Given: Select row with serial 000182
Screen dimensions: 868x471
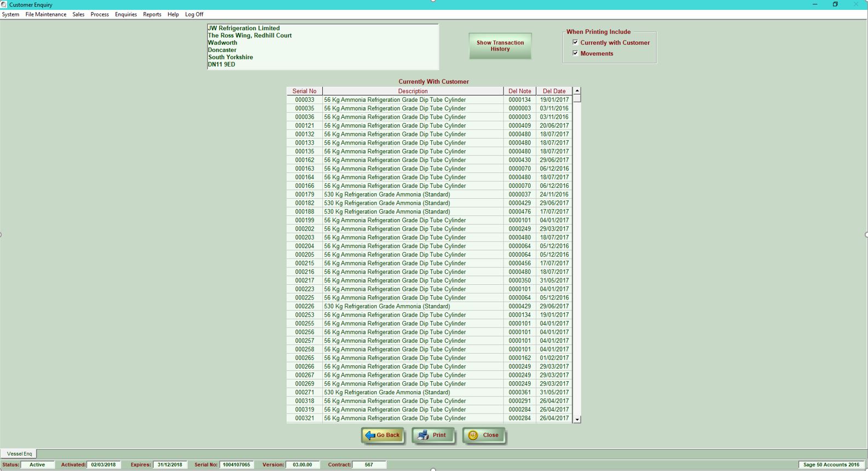Looking at the screenshot, I should click(x=429, y=203).
